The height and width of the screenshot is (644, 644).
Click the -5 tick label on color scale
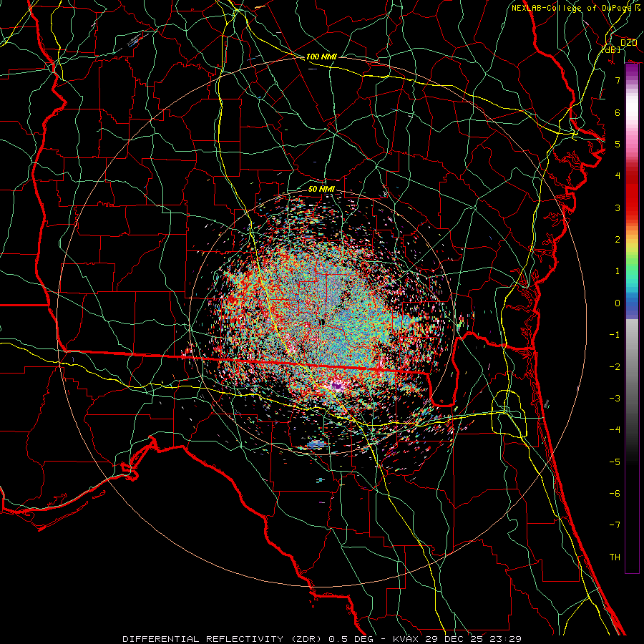click(x=615, y=462)
